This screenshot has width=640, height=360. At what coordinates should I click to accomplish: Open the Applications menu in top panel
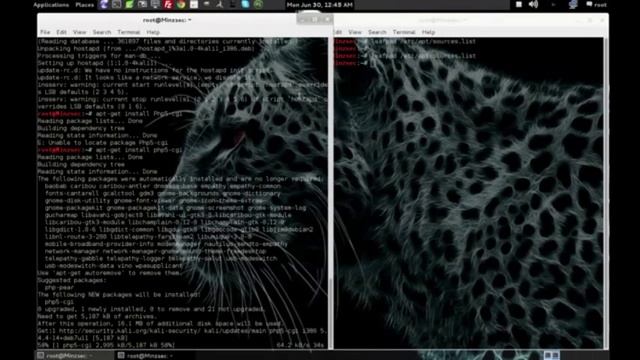[x=51, y=5]
